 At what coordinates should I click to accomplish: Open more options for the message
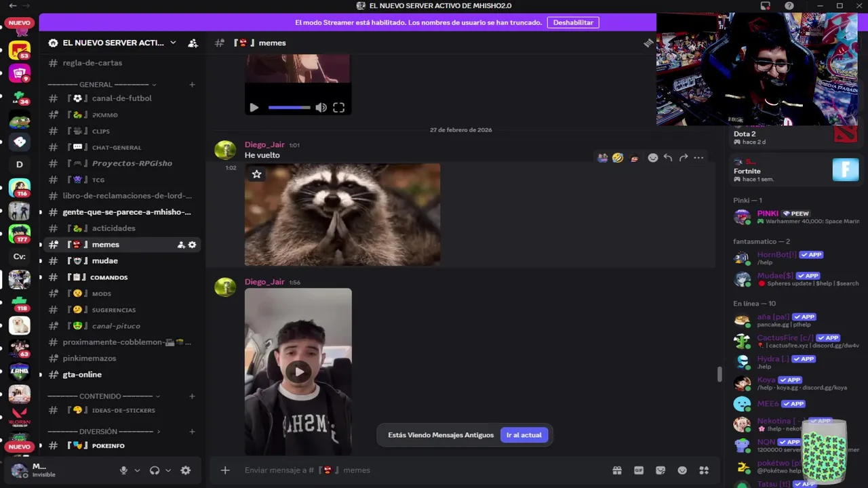pos(698,158)
